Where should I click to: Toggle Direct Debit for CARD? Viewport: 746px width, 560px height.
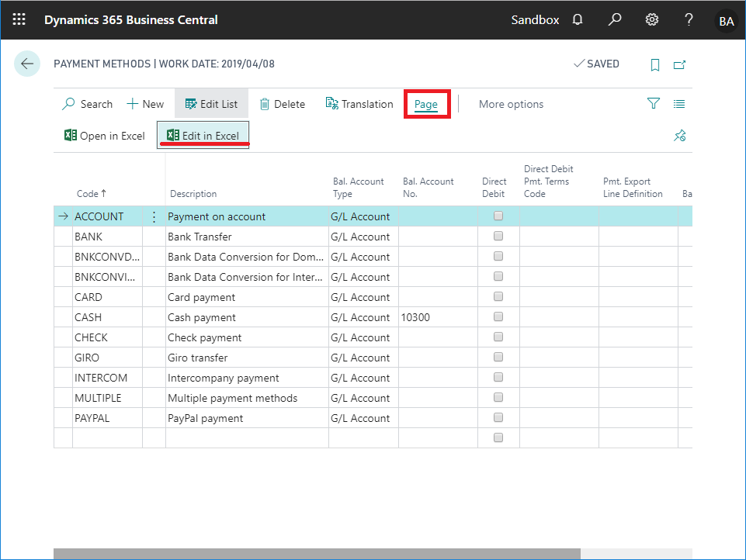point(498,296)
